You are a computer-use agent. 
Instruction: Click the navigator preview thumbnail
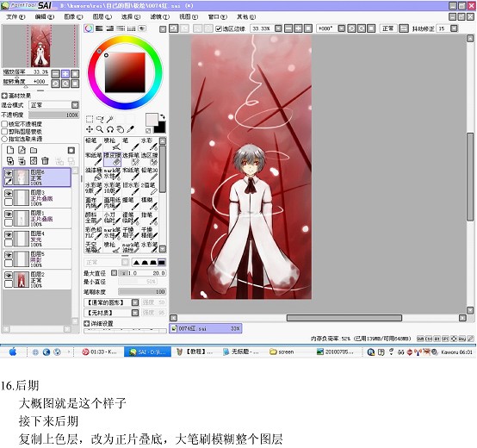pyautogui.click(x=40, y=47)
